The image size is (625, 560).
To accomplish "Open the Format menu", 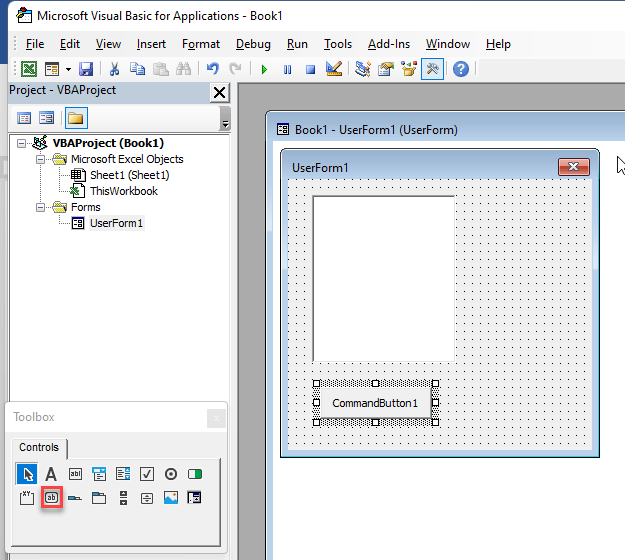I will click(x=201, y=44).
